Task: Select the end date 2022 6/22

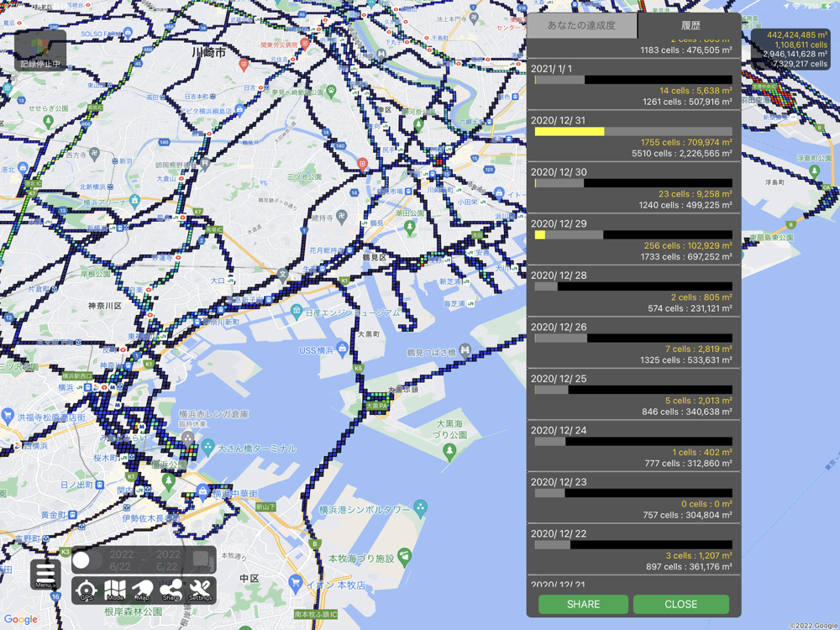Action: [168, 560]
